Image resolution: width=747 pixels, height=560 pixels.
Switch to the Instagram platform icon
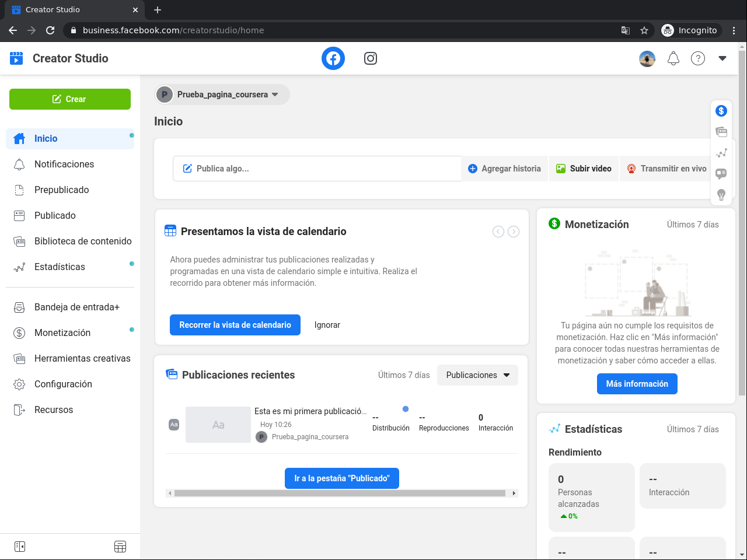click(x=371, y=58)
